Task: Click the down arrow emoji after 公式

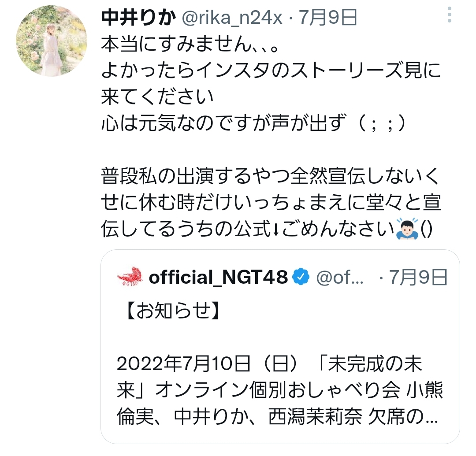Action: pyautogui.click(x=275, y=229)
